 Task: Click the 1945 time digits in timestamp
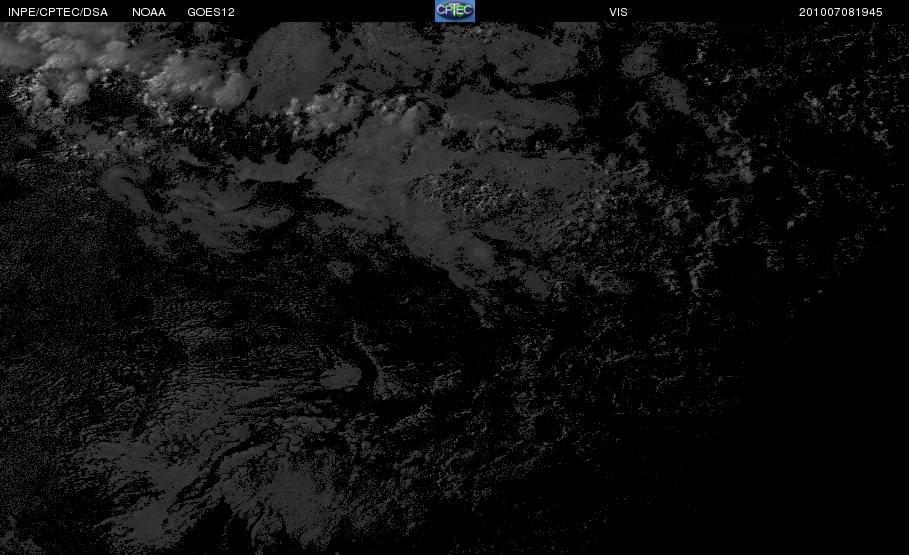click(869, 12)
